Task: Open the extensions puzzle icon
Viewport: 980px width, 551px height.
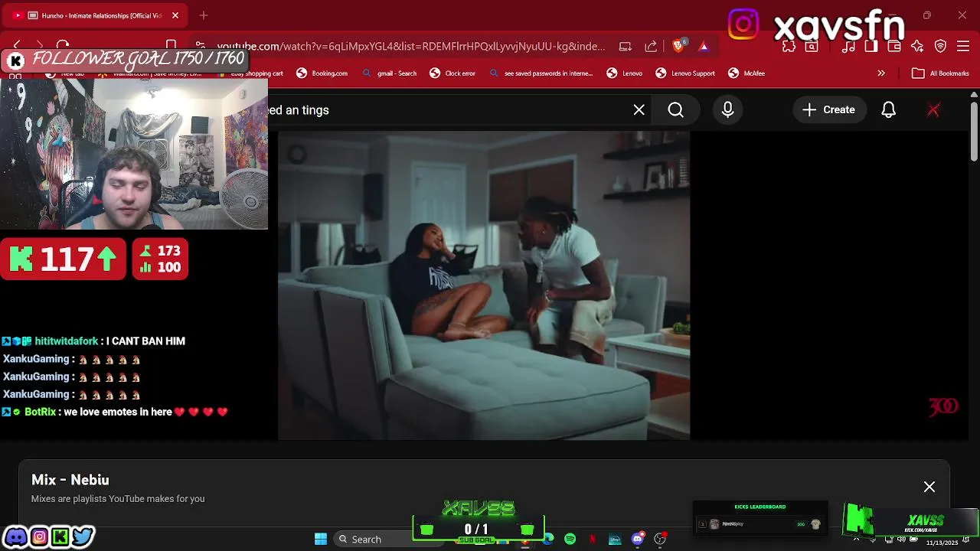Action: (x=789, y=46)
